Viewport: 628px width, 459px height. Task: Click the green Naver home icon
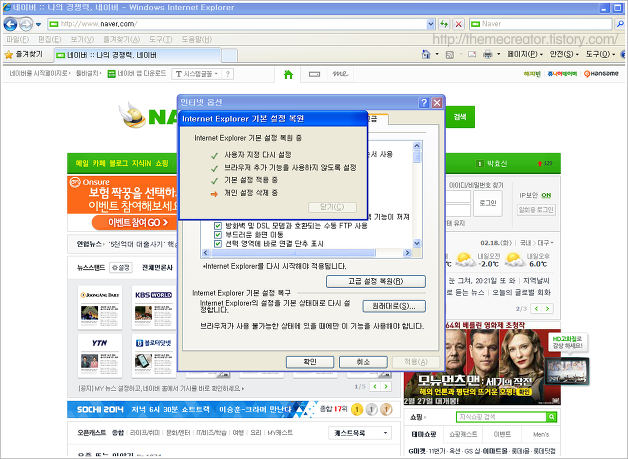tap(288, 74)
